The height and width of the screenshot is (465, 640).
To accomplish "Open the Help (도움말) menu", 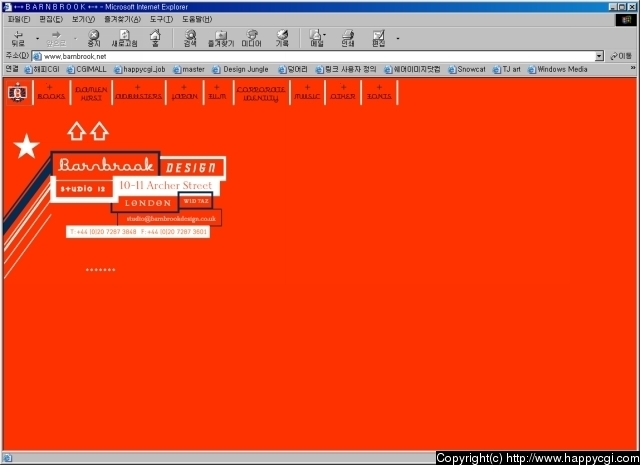I will tap(197, 19).
